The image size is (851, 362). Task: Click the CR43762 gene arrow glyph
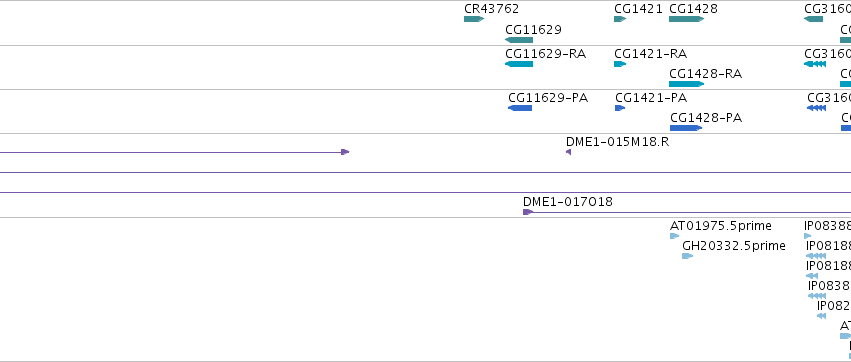click(474, 19)
